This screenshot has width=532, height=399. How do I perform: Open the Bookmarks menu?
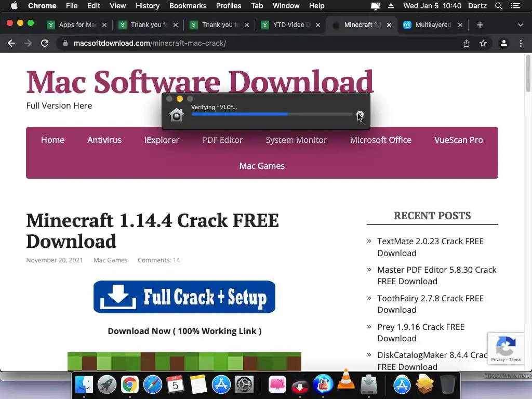tap(188, 6)
